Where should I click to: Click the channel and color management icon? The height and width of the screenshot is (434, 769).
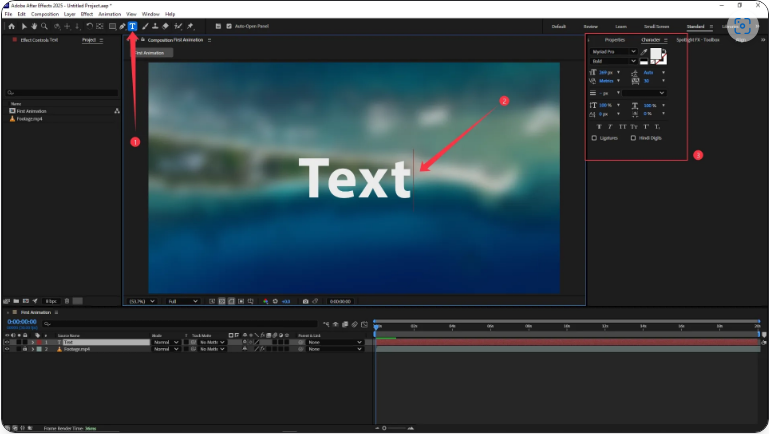click(x=265, y=301)
